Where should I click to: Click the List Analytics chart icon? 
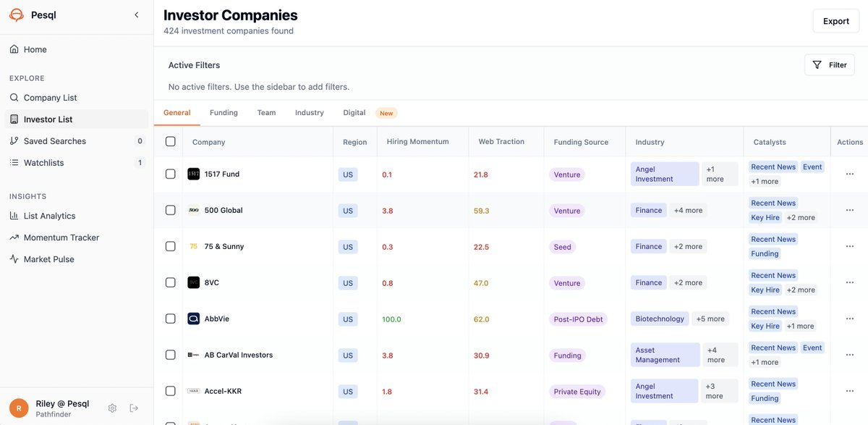click(x=14, y=216)
